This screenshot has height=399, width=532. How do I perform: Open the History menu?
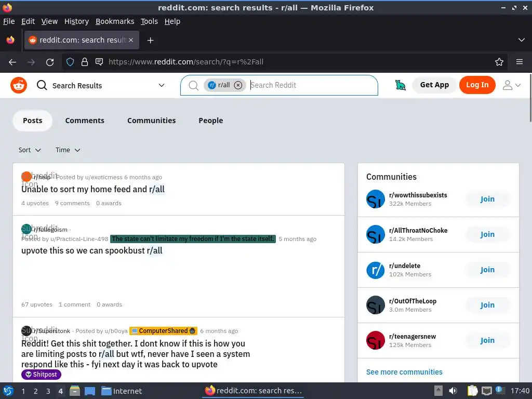click(x=77, y=21)
